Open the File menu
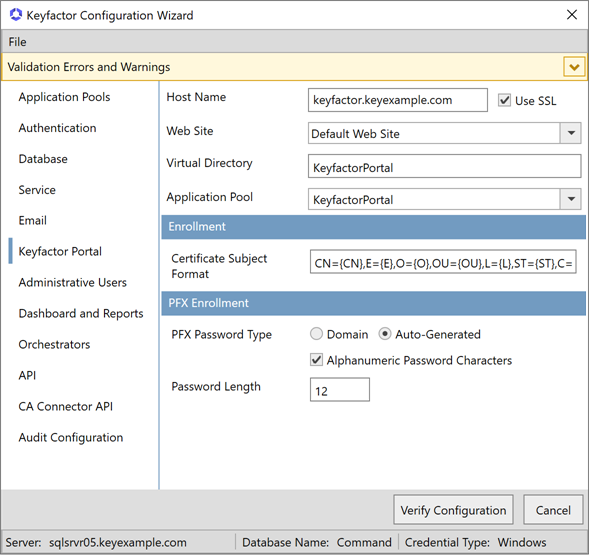589x555 pixels. [x=17, y=42]
